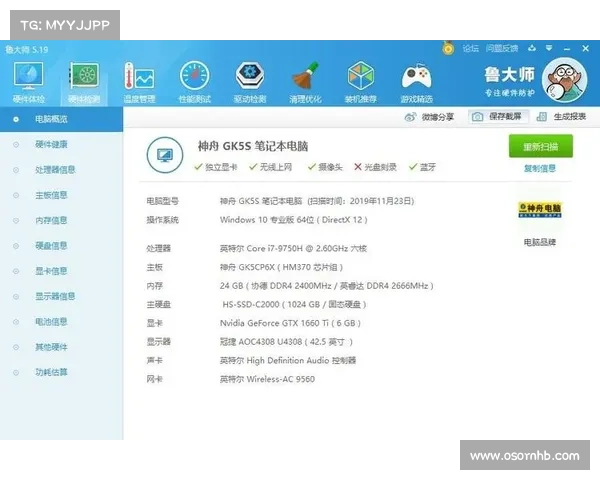
Task: Open the 硬件体检 hardware checkup icon
Action: point(28,82)
